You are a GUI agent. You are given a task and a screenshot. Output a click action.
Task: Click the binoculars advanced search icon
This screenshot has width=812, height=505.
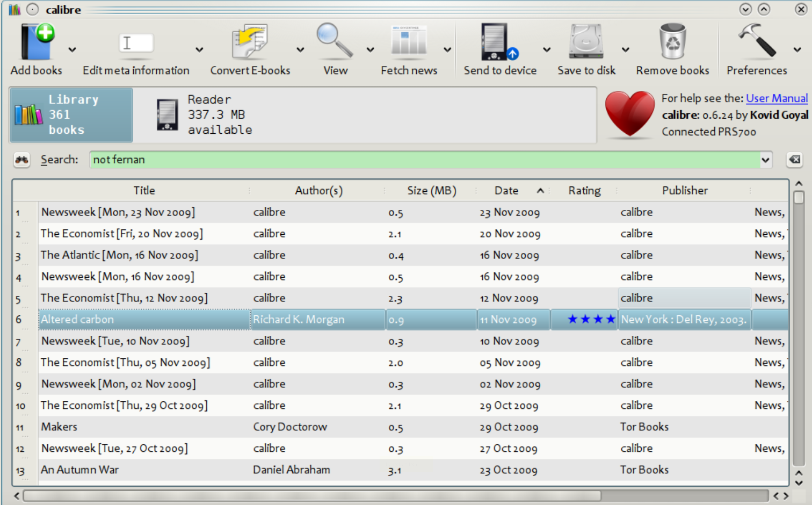click(x=21, y=160)
